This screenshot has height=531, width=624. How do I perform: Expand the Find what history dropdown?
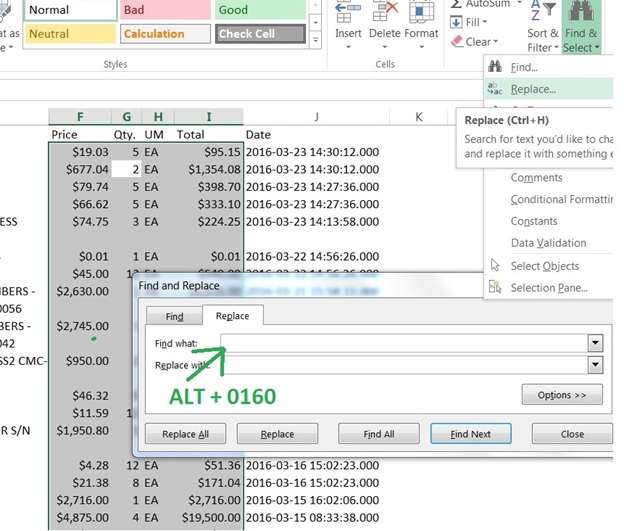pos(595,343)
